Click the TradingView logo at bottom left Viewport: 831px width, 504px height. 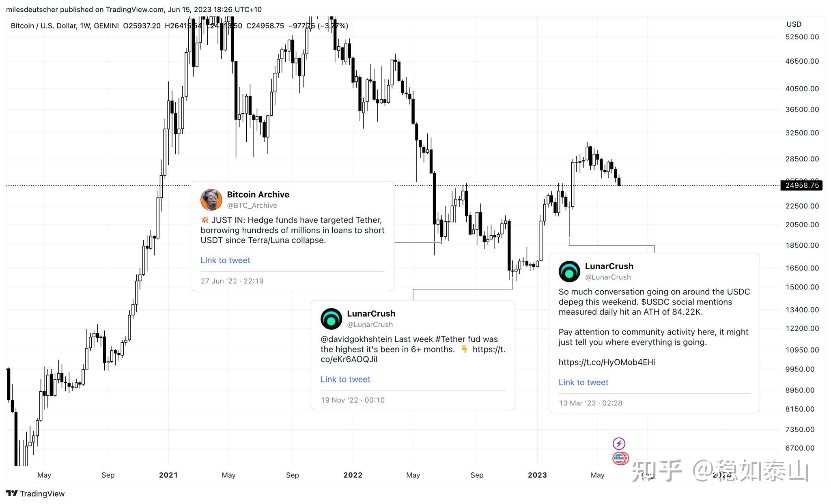click(35, 493)
